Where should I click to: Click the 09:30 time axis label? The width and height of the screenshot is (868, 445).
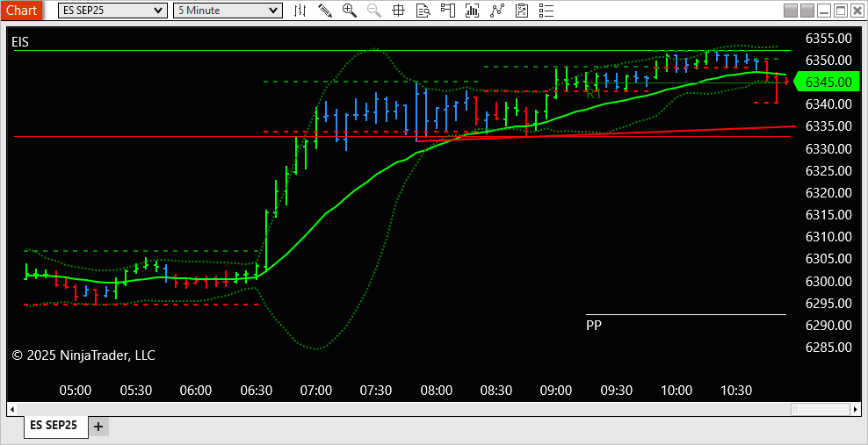click(x=617, y=391)
